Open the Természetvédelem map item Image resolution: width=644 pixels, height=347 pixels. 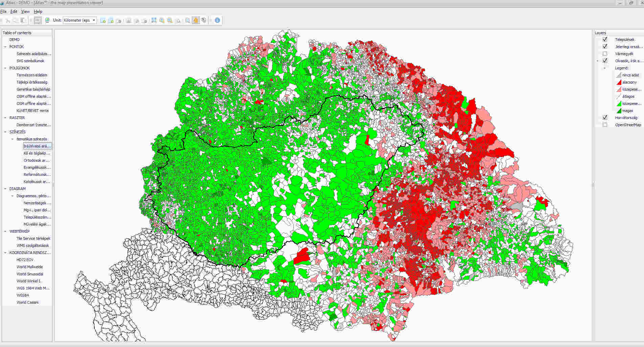click(x=32, y=75)
